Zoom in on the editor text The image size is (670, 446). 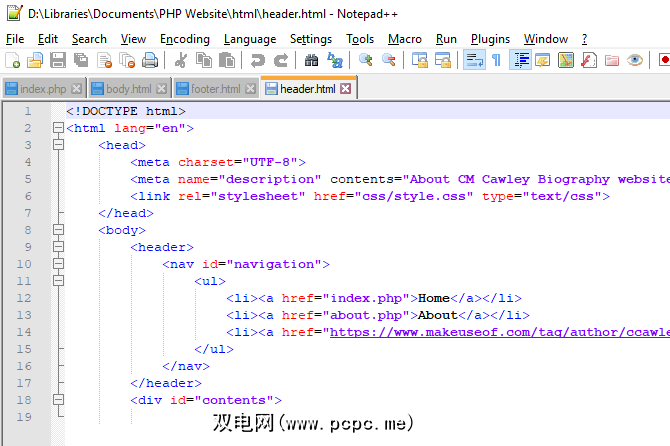[x=366, y=60]
